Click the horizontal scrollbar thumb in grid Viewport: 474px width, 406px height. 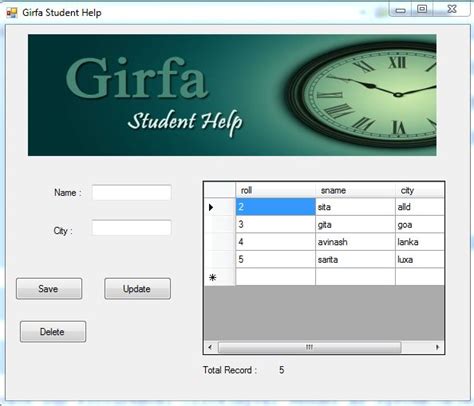click(309, 347)
